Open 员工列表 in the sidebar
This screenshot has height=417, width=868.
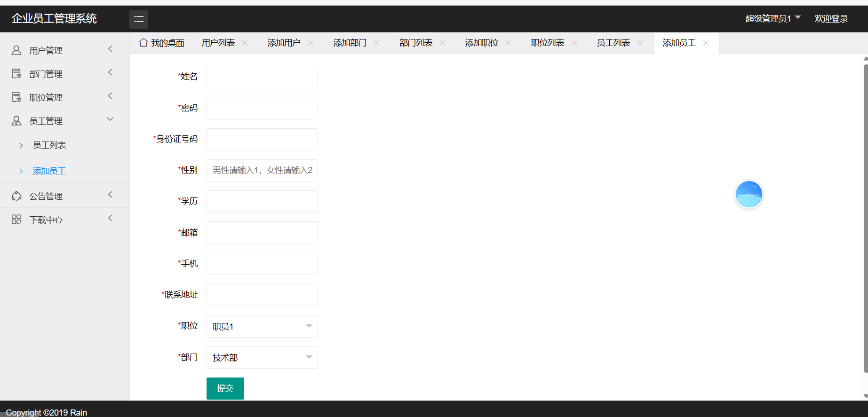49,145
